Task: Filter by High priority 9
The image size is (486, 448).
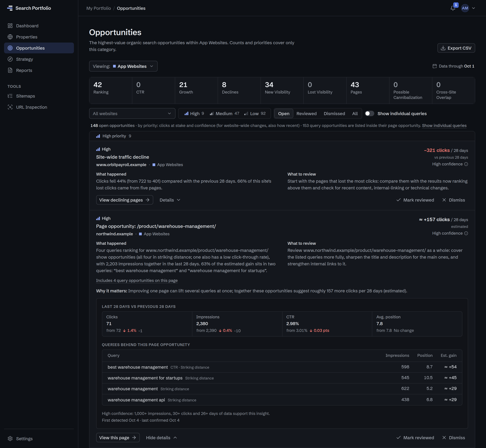Action: click(194, 113)
